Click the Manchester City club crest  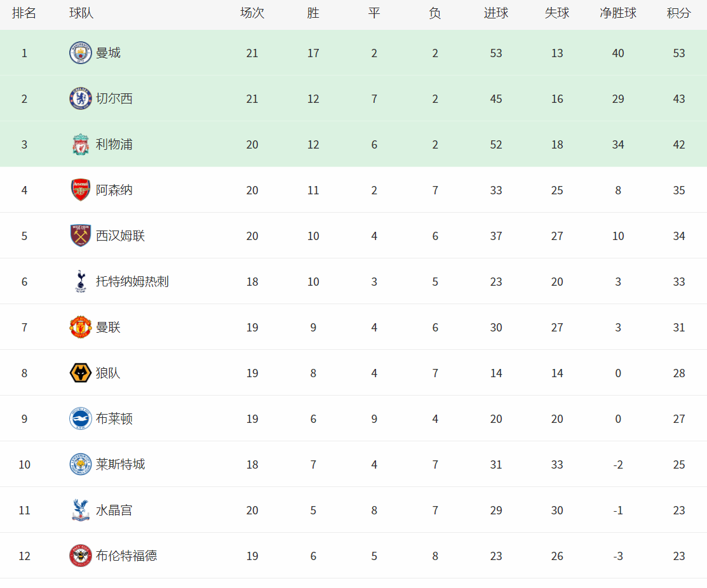click(x=81, y=53)
